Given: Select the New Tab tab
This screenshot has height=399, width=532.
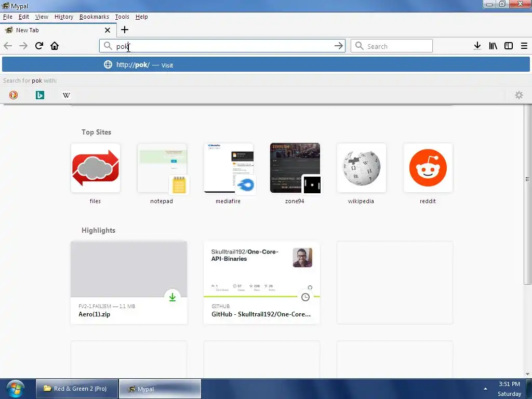Looking at the screenshot, I should 58,30.
